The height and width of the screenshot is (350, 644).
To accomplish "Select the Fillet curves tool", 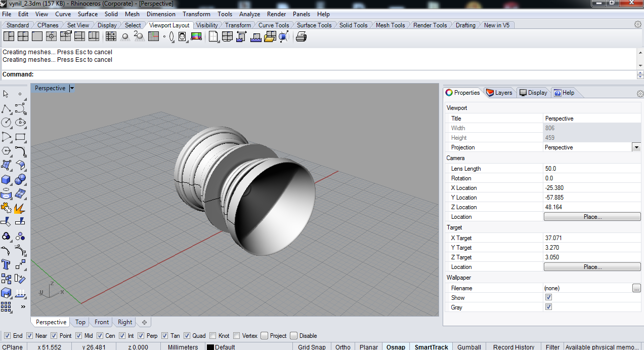I will pos(20,151).
